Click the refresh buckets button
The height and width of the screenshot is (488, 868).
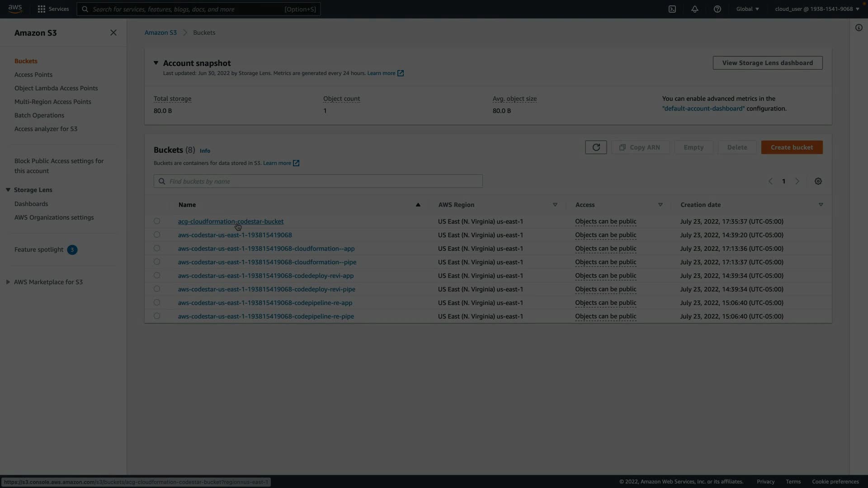tap(596, 147)
